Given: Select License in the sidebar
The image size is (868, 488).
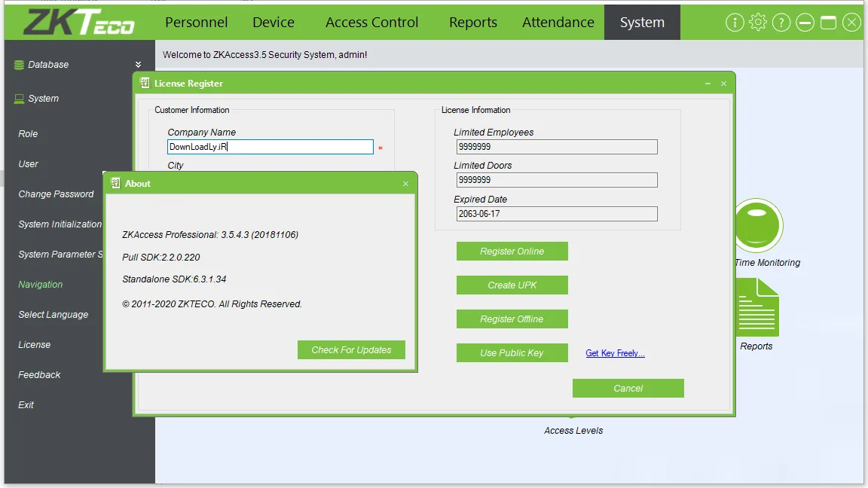Looking at the screenshot, I should (35, 345).
